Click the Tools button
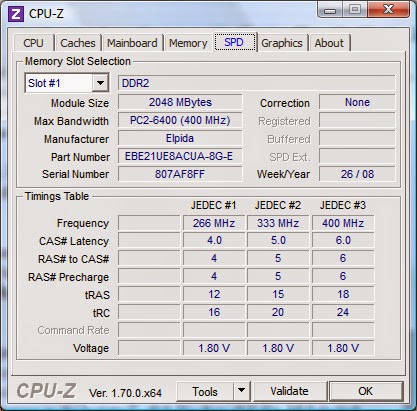Image resolution: width=417 pixels, height=411 pixels. point(205,391)
